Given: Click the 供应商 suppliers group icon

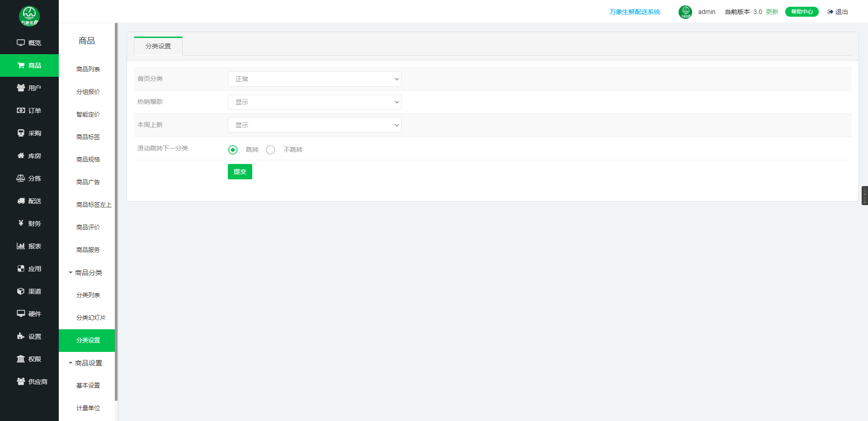Looking at the screenshot, I should tap(21, 381).
